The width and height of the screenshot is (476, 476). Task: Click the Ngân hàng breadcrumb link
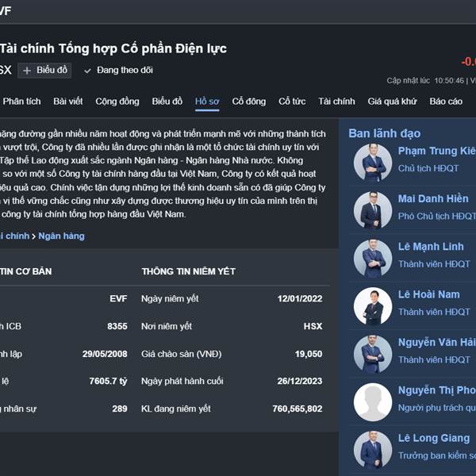click(x=61, y=236)
